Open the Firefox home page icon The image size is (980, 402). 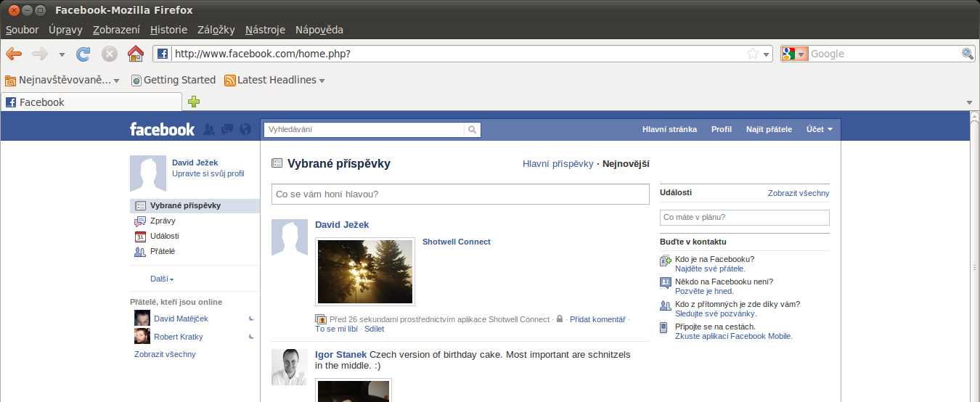136,54
